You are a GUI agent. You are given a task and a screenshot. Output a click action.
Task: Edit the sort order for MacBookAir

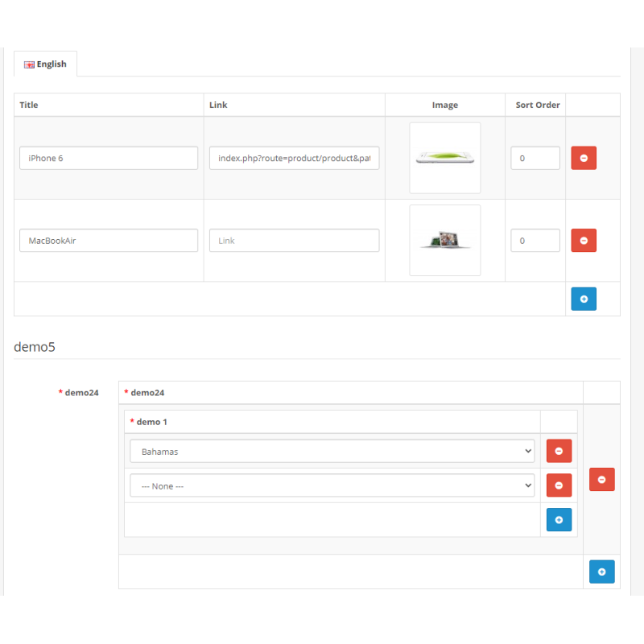point(535,240)
